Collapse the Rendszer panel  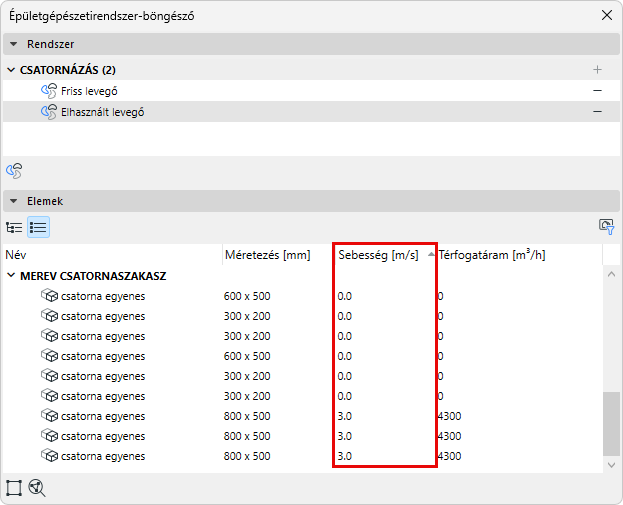tap(14, 44)
